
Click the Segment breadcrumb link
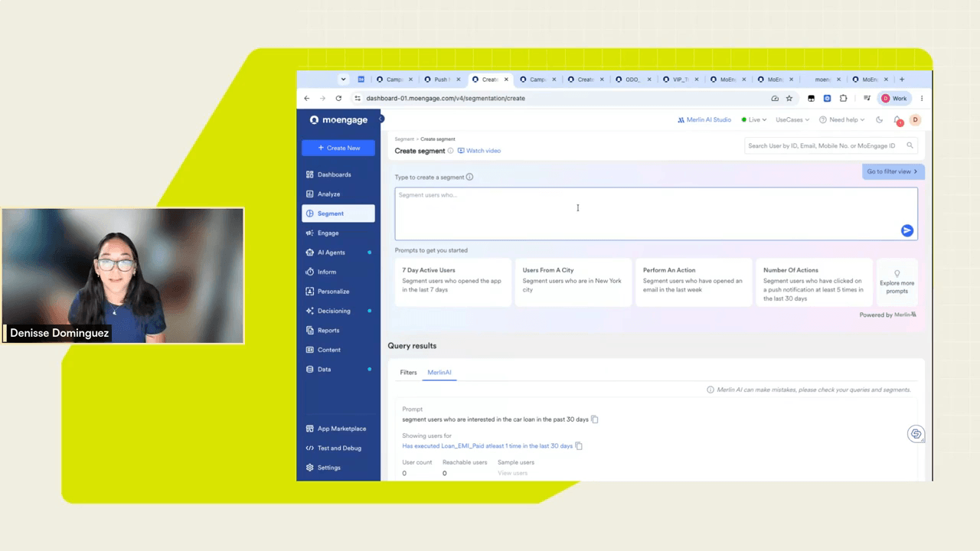404,139
